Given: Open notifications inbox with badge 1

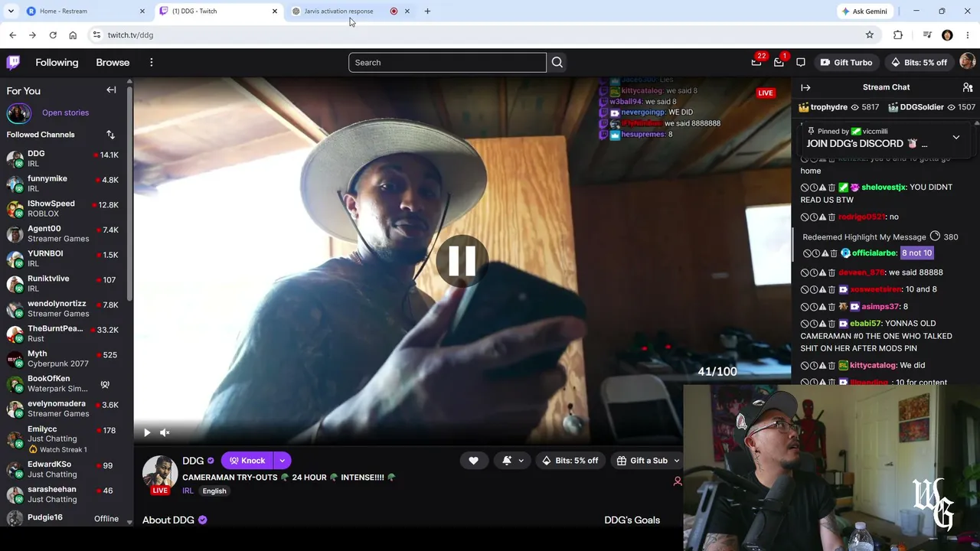Looking at the screenshot, I should pos(779,63).
